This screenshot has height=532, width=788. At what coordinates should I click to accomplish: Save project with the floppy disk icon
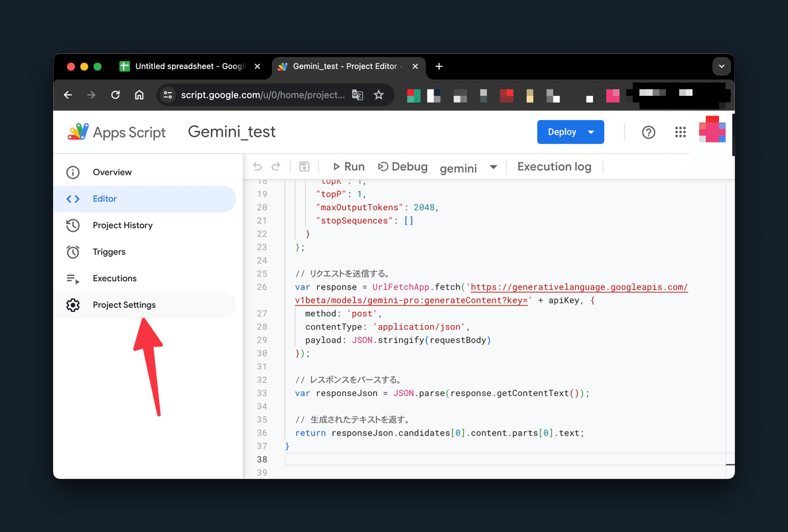click(304, 167)
